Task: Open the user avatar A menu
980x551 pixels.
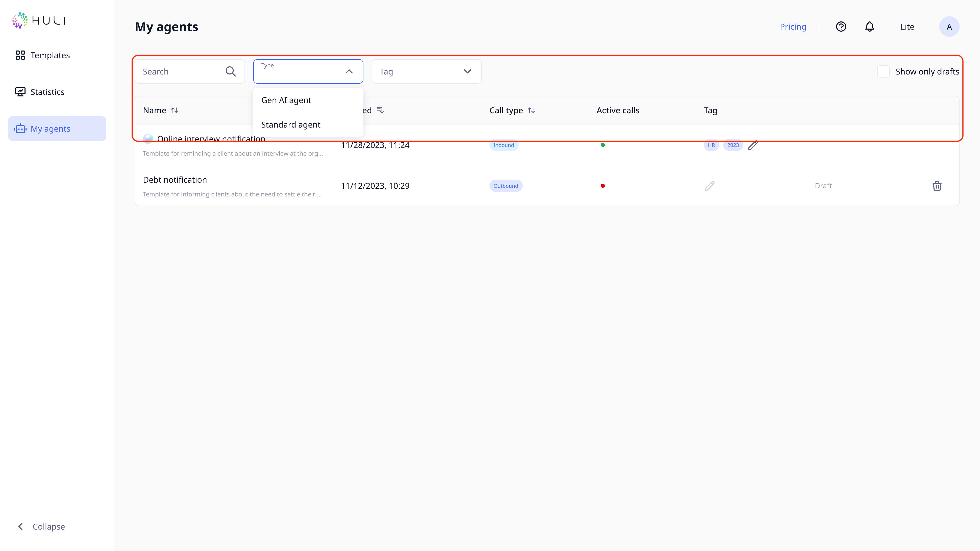Action: point(949,27)
